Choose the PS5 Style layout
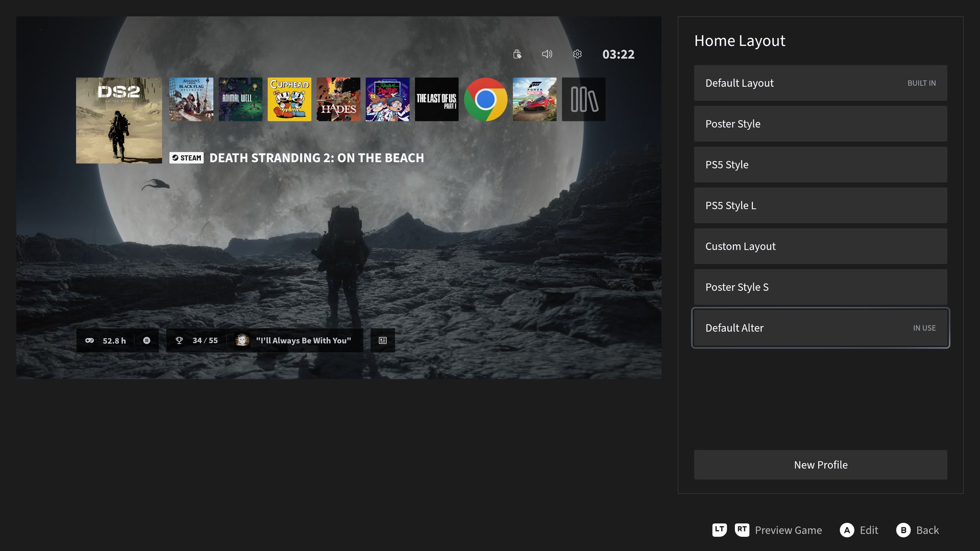Image resolution: width=980 pixels, height=551 pixels. click(820, 164)
